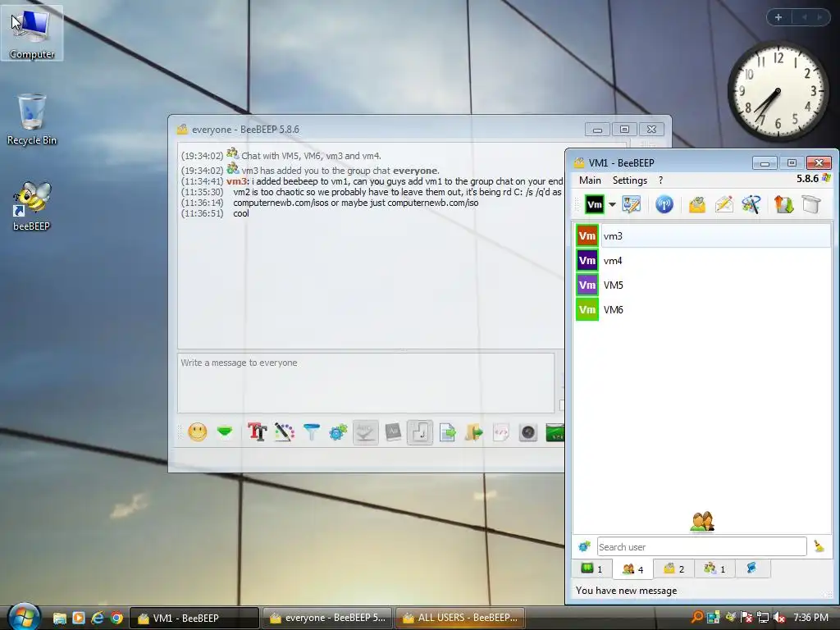Click the analog clock gadget
The width and height of the screenshot is (840, 630).
point(778,91)
